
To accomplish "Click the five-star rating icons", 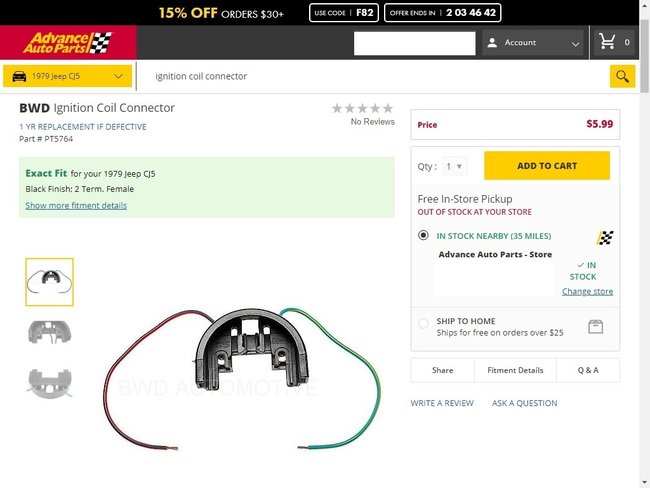I will tap(362, 108).
